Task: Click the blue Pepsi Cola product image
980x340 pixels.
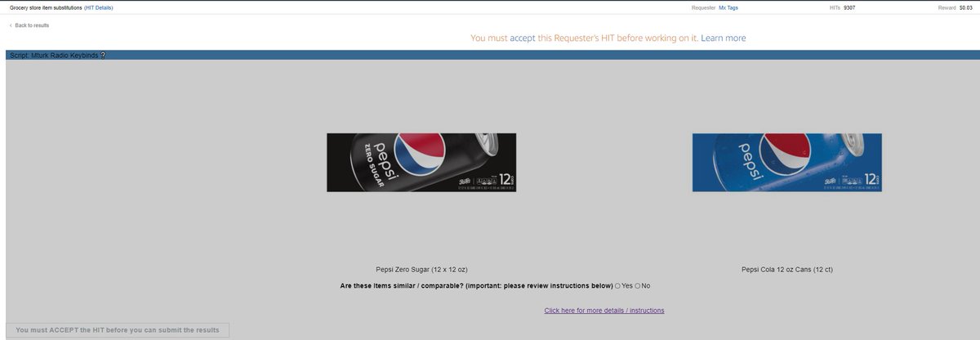Action: tap(787, 162)
